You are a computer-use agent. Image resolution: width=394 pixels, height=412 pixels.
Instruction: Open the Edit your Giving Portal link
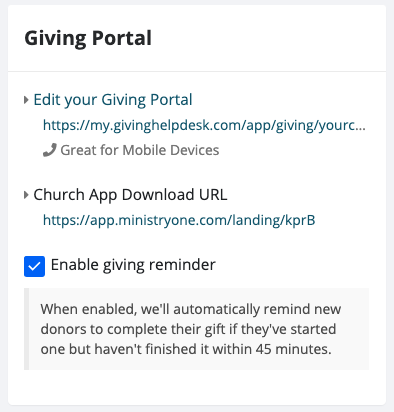tap(113, 100)
